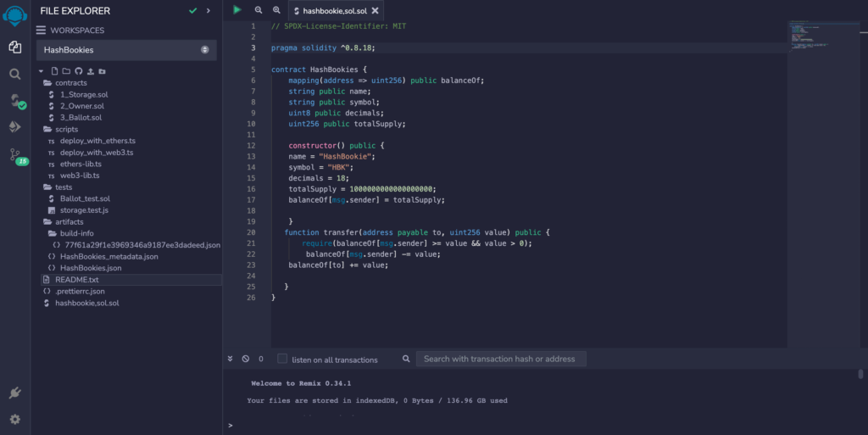Click the WORKSPACES label
Image resolution: width=868 pixels, height=435 pixels.
point(77,31)
